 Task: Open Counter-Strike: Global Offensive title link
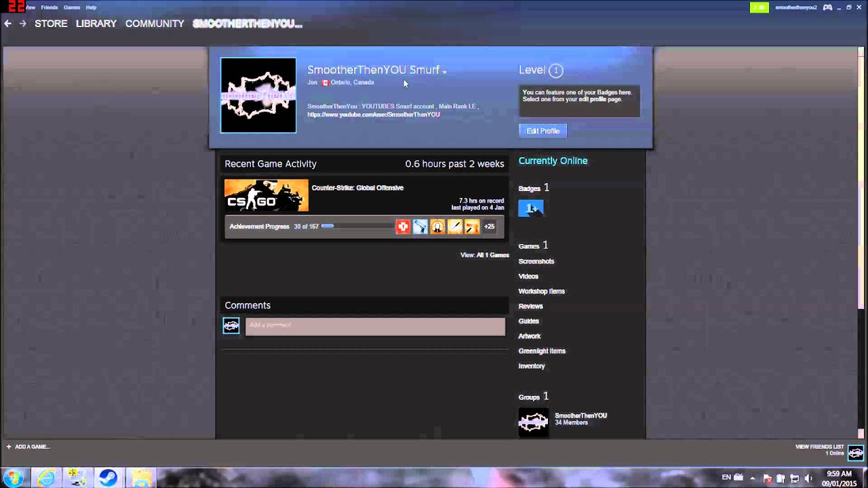tap(357, 188)
